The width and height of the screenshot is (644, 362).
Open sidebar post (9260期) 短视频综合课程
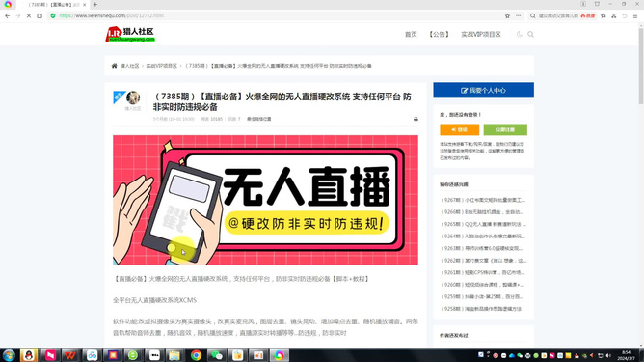tap(482, 285)
